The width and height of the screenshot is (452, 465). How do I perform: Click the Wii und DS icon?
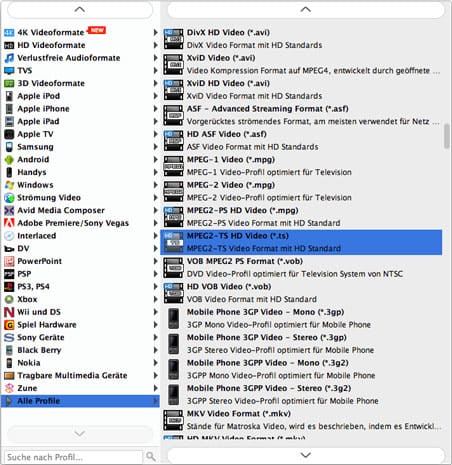9,312
